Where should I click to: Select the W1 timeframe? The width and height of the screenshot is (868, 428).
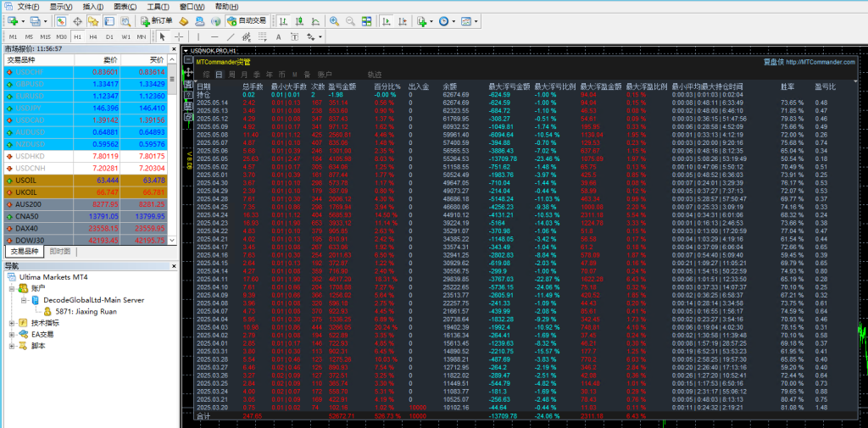(126, 36)
